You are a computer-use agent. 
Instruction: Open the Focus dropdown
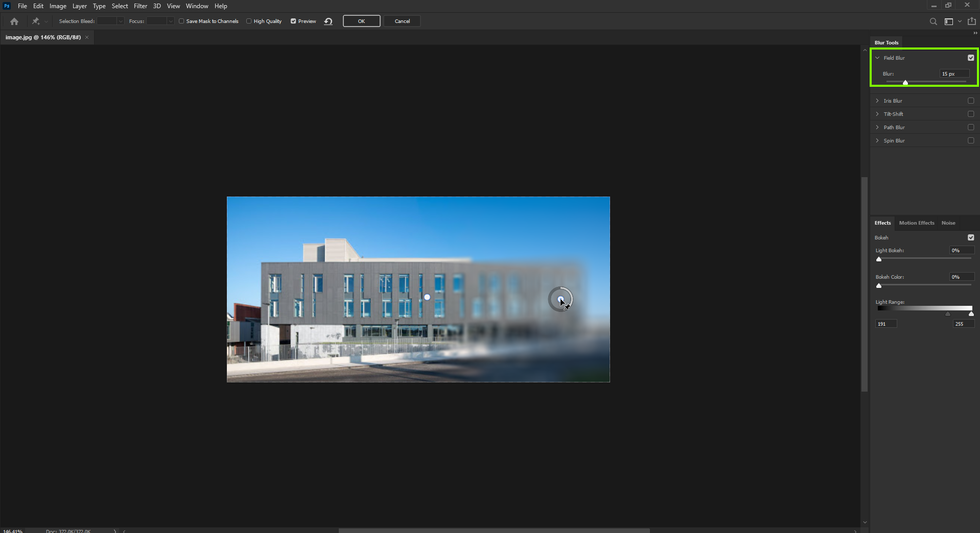pos(170,21)
